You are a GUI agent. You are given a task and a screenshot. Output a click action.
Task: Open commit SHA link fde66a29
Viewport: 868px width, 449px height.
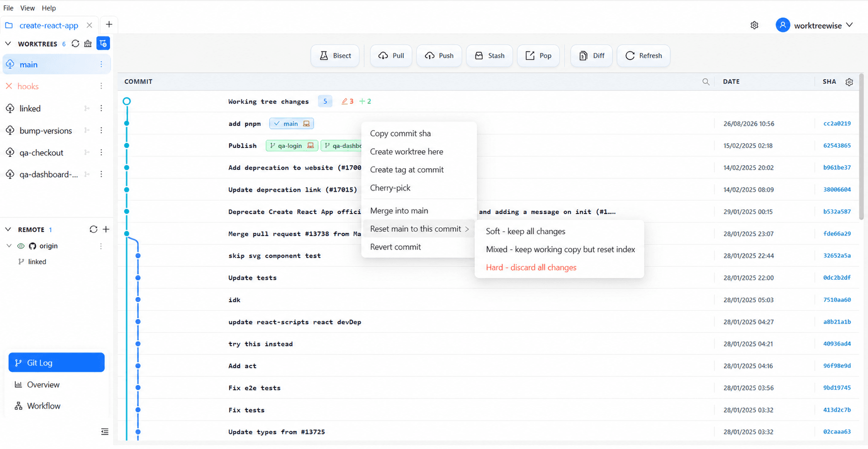(x=837, y=233)
